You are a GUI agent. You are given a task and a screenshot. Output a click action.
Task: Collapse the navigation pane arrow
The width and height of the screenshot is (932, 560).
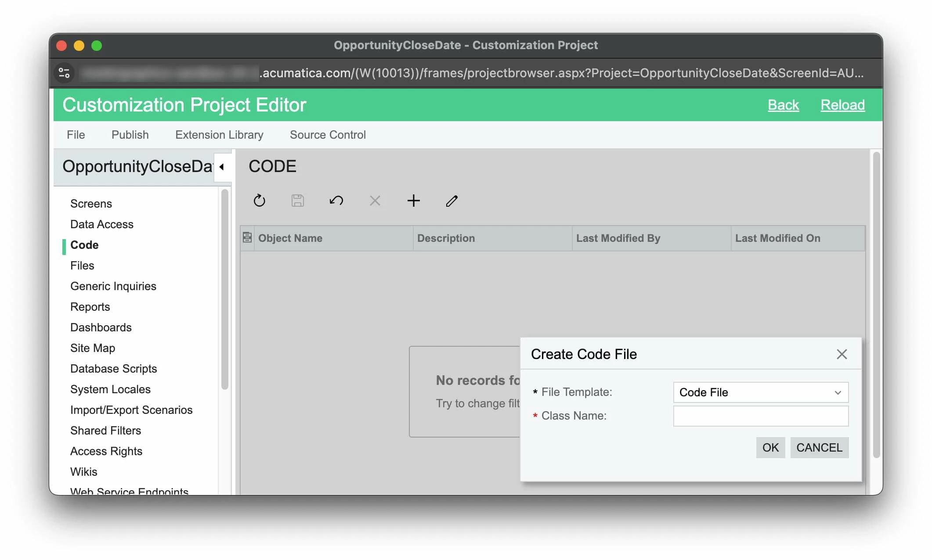pyautogui.click(x=222, y=167)
